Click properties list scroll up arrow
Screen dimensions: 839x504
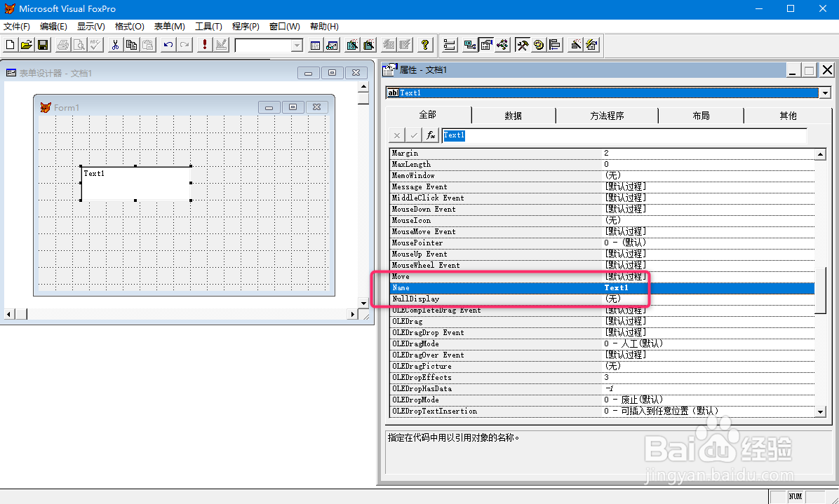pyautogui.click(x=820, y=154)
